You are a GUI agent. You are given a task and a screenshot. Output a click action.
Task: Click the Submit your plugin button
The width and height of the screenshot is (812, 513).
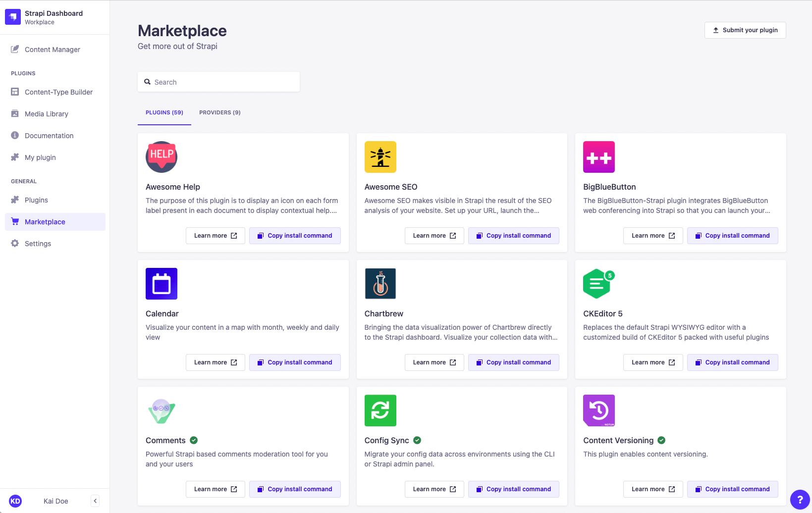coord(745,30)
